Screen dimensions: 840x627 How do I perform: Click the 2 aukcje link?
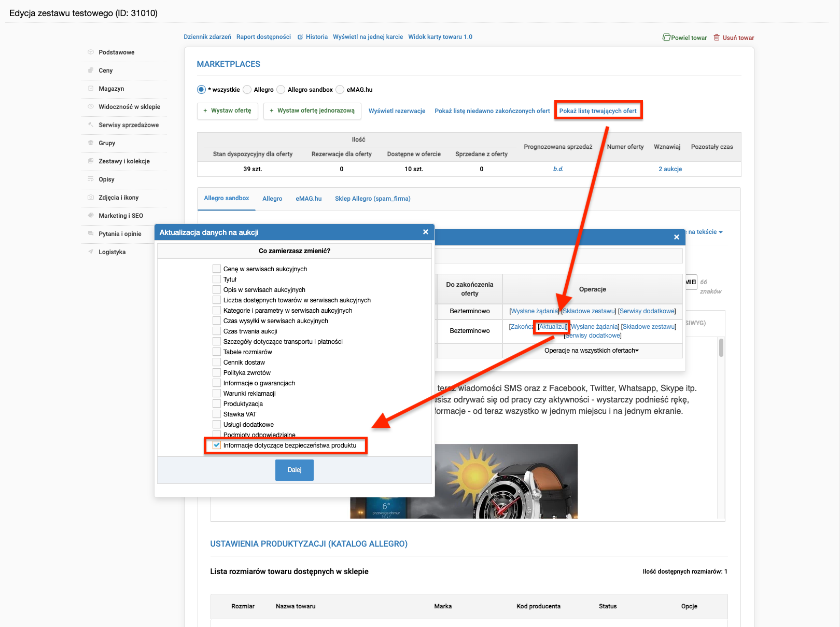670,169
